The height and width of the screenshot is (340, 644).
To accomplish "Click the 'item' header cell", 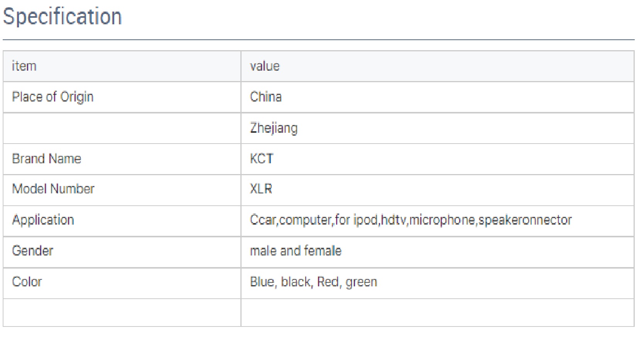I will [24, 66].
